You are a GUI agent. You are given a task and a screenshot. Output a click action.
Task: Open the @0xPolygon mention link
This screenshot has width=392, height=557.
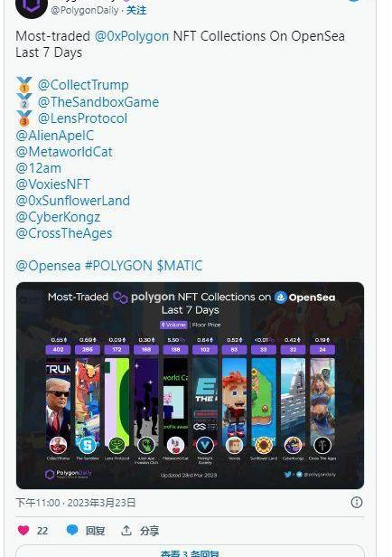pyautogui.click(x=132, y=36)
